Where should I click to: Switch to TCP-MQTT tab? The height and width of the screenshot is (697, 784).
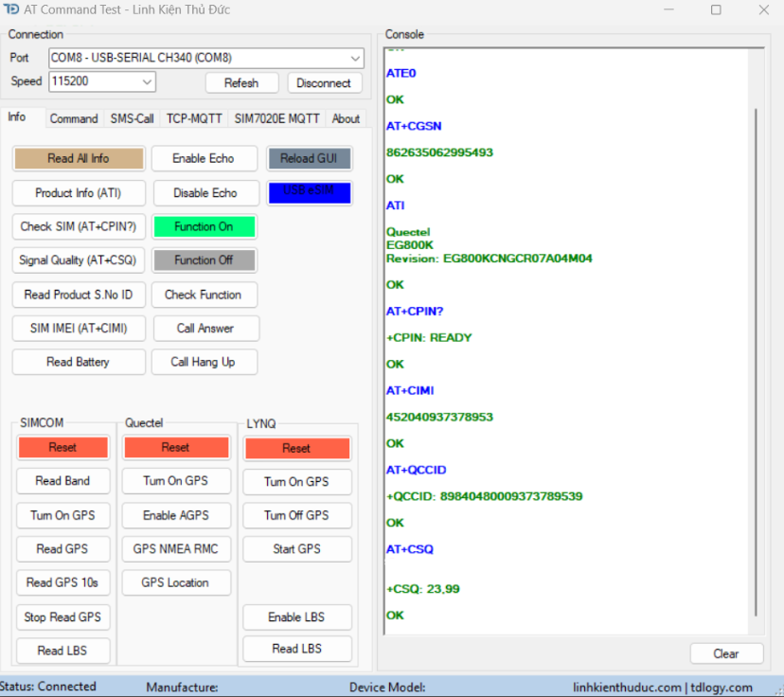tap(194, 119)
